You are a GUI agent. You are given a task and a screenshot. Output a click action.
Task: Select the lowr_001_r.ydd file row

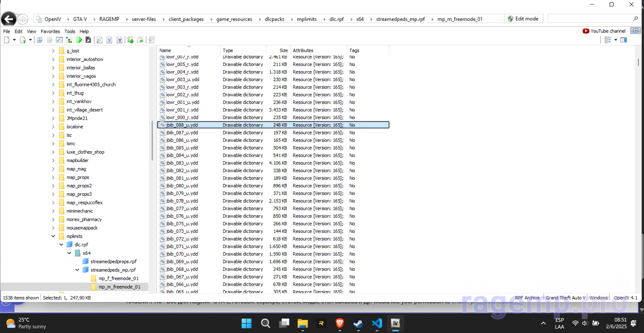273,110
